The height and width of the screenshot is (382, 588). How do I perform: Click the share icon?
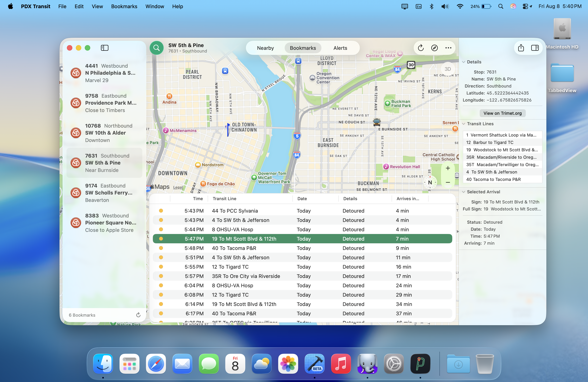521,48
